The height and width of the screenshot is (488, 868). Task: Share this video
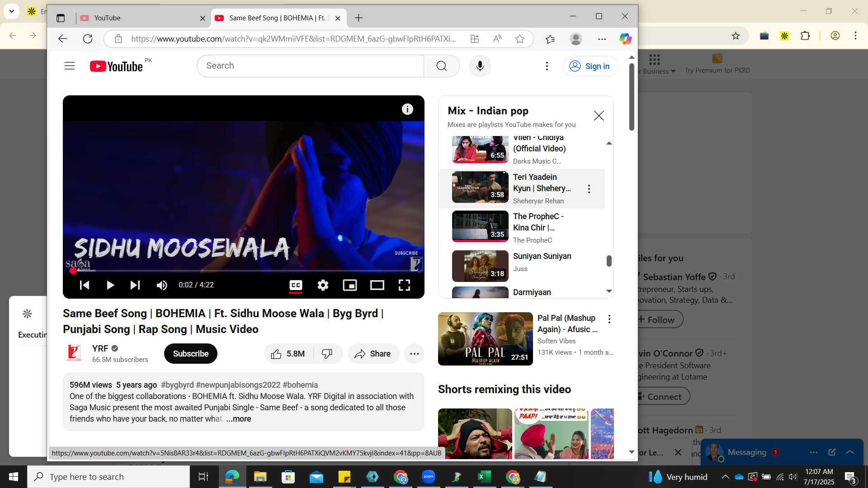click(373, 354)
